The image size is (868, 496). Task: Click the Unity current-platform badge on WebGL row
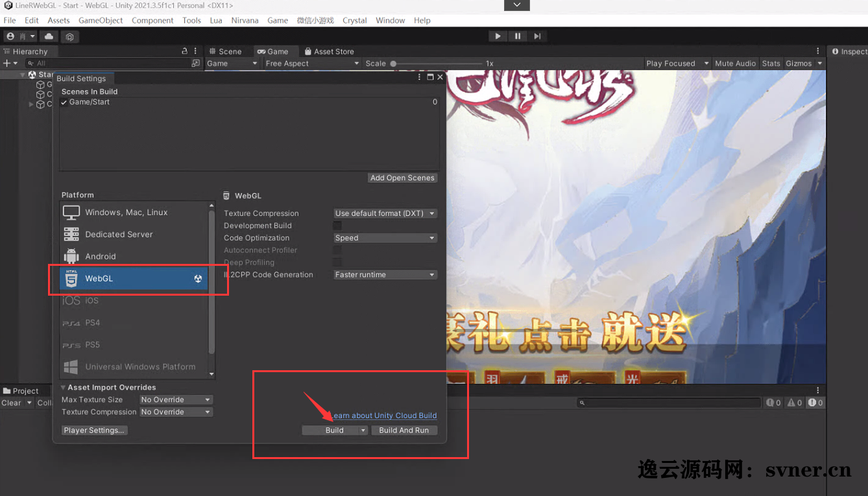click(199, 279)
